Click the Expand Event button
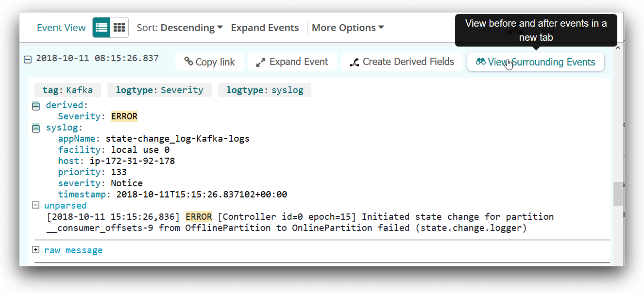644x293 pixels. click(292, 62)
